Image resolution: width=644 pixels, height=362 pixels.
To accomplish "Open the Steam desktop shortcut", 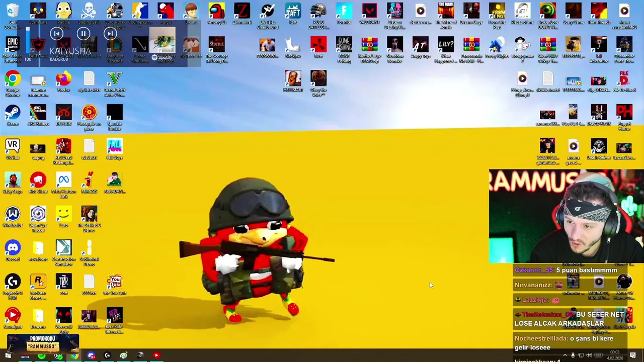I will (x=13, y=116).
